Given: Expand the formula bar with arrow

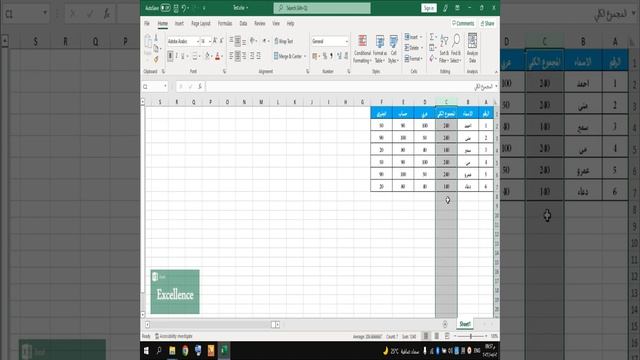Looking at the screenshot, I should pos(496,87).
